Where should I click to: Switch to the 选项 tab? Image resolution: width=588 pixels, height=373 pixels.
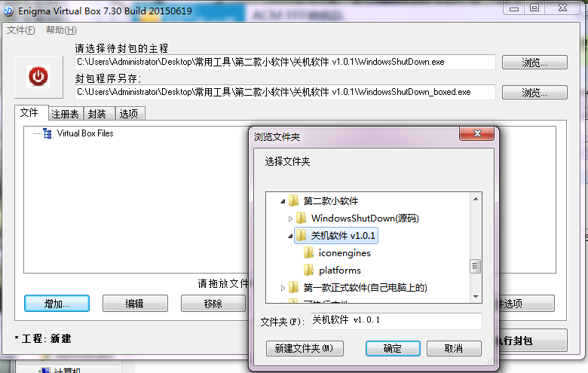pos(129,114)
